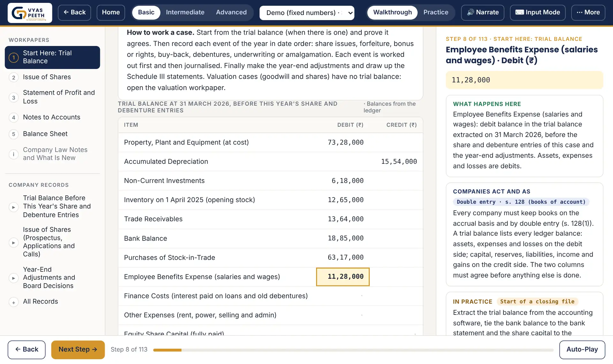Click Accumulated Depreciation credit 15,54,000
This screenshot has width=613, height=364.
pyautogui.click(x=399, y=162)
